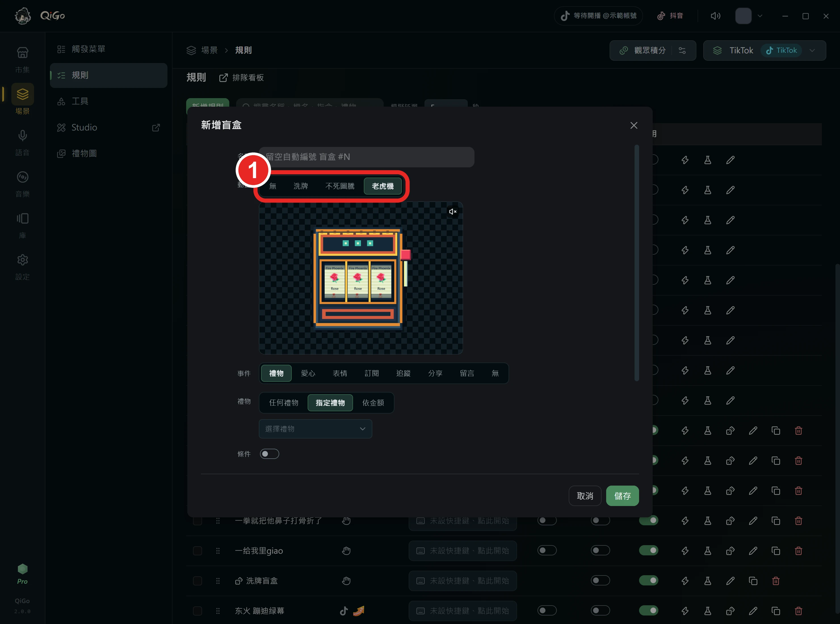Expand the 選擇禮物 gift dropdown
The image size is (840, 624).
(x=316, y=429)
